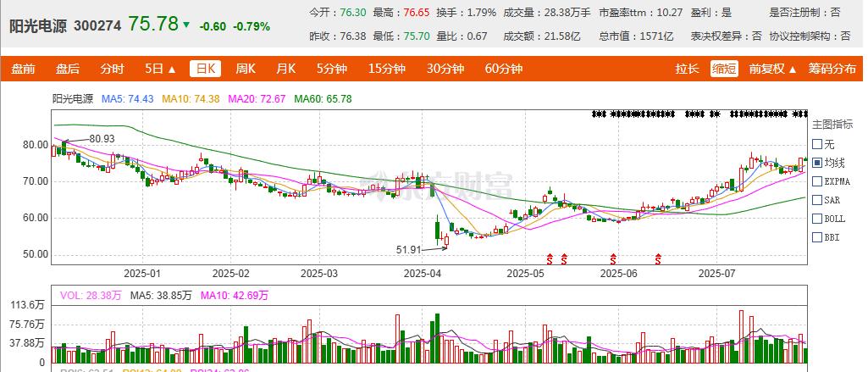The image size is (868, 372).
Task: Click the VOL: 28.38万 volume label
Action: [91, 296]
